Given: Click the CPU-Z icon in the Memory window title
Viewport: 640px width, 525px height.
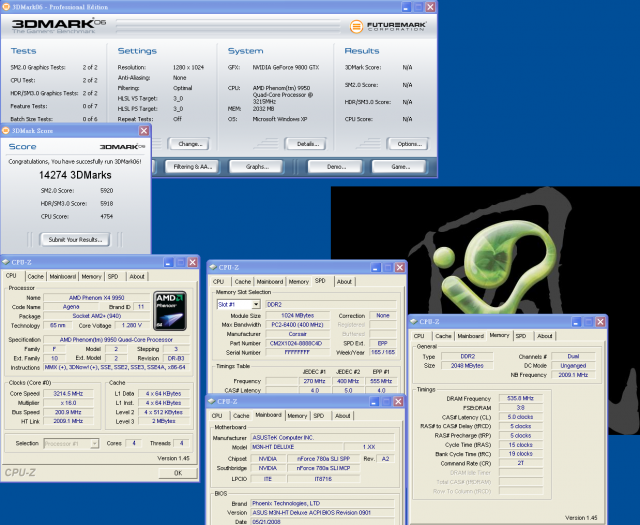Looking at the screenshot, I should click(414, 322).
